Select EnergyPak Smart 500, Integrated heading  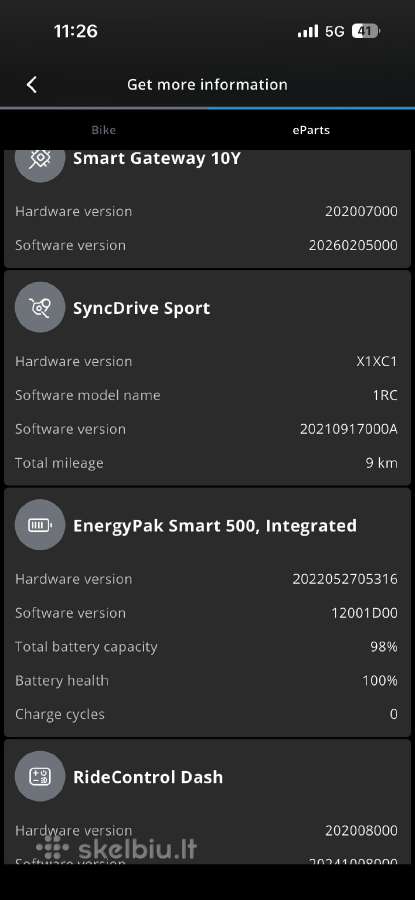[x=215, y=526]
